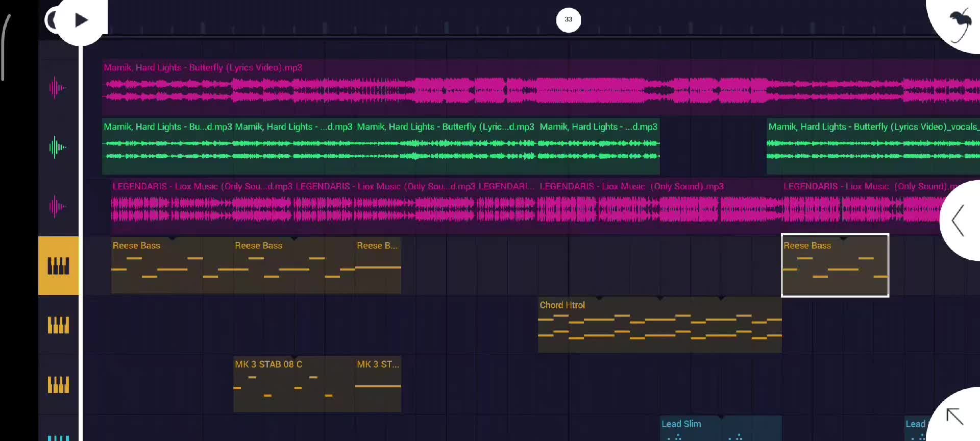Select the Chord Htrol piano track icon
980x441 pixels.
pyautogui.click(x=58, y=325)
